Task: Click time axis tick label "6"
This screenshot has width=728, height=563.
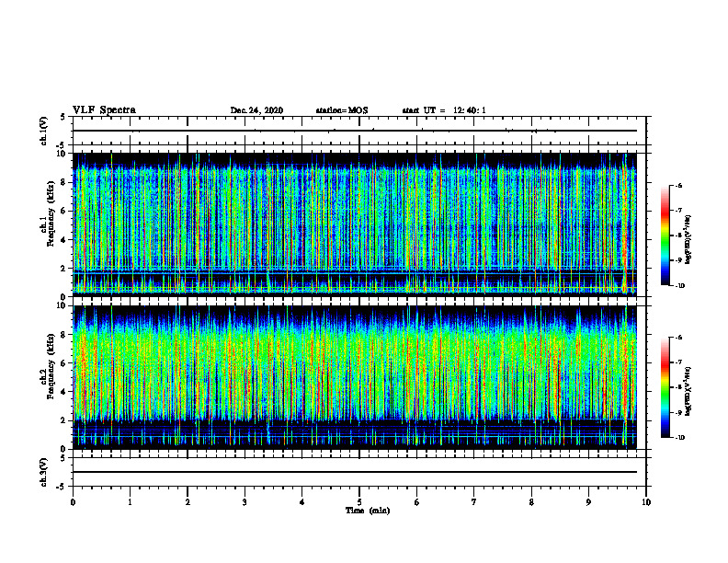Action: (x=417, y=502)
